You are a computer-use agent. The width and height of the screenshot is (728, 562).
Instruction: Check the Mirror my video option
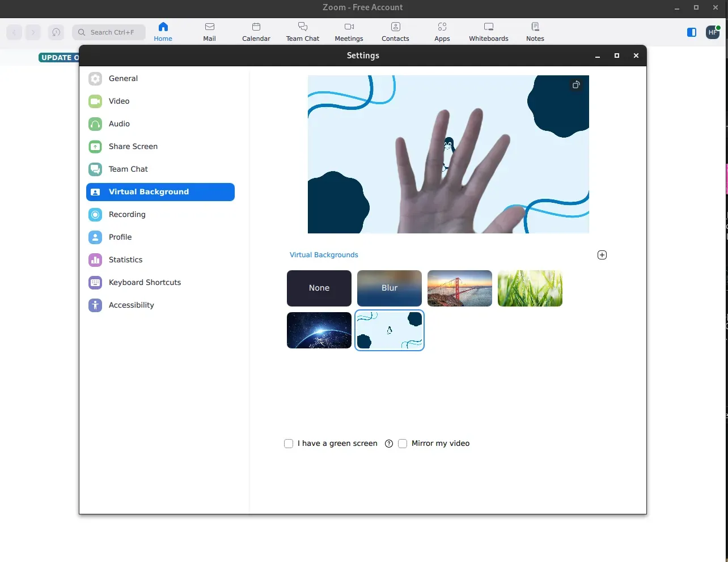point(403,444)
